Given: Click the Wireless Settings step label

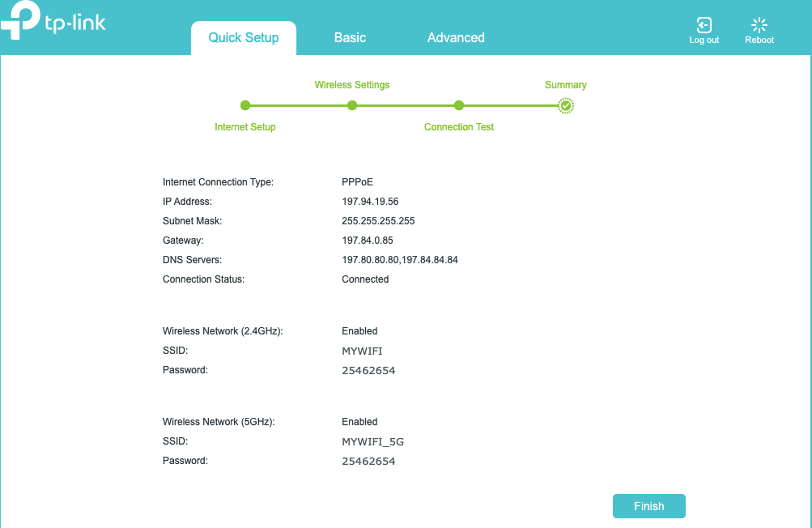Looking at the screenshot, I should click(352, 85).
